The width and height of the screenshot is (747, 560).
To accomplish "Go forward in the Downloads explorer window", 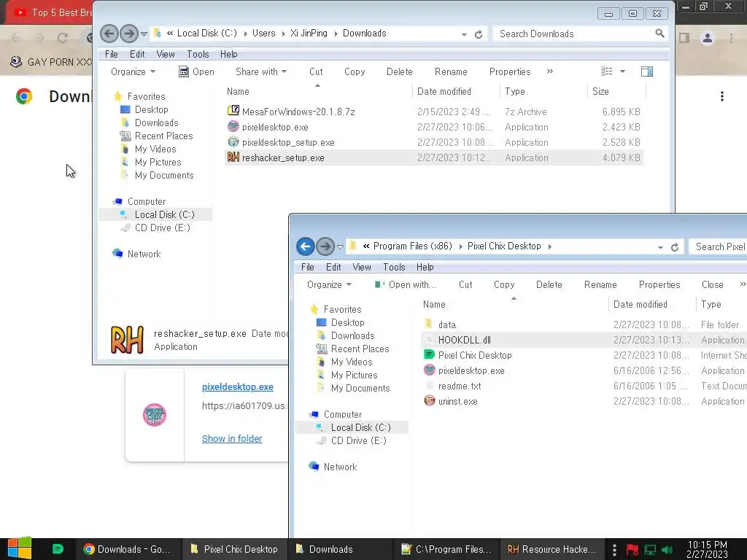I will (x=128, y=34).
